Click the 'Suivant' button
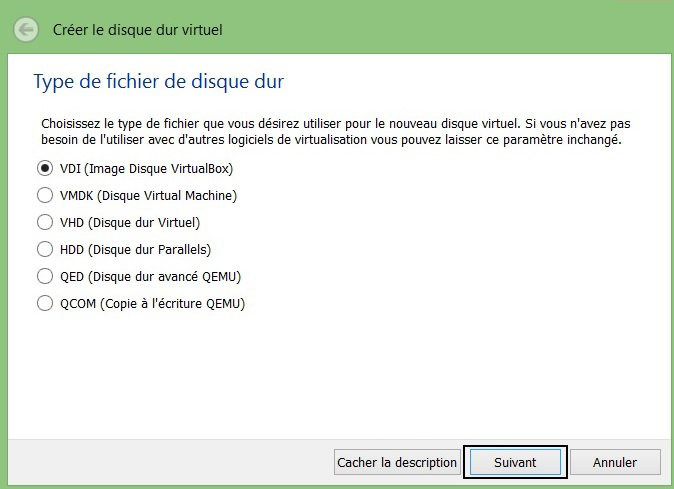The image size is (674, 489). (515, 462)
